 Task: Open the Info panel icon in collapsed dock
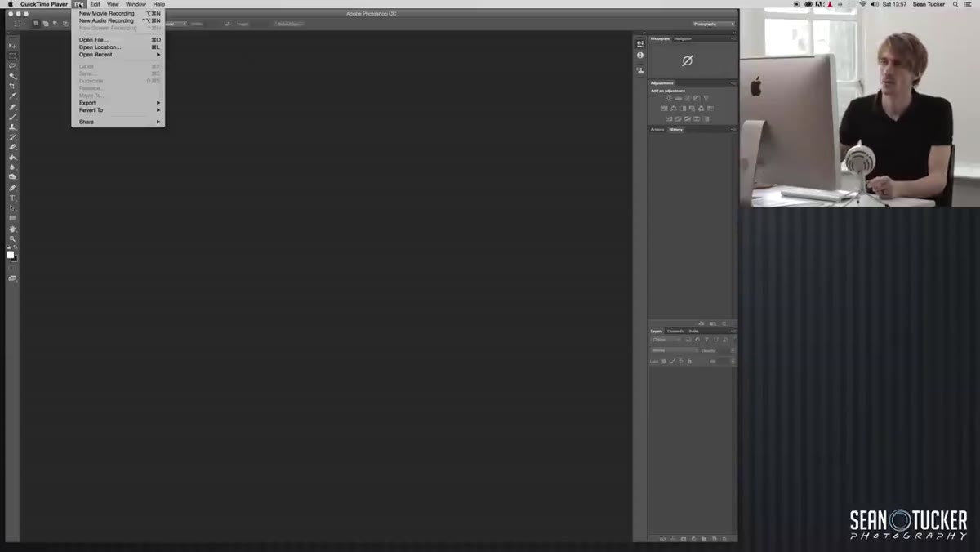[640, 56]
